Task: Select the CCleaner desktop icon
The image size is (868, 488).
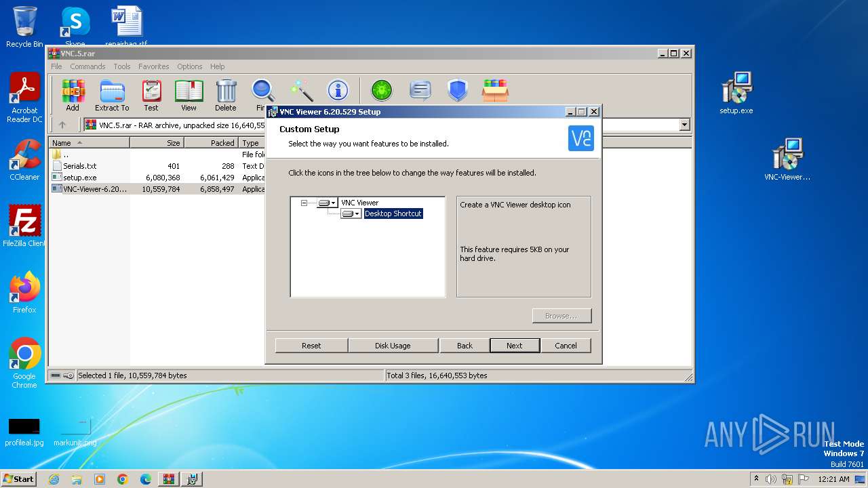Action: click(x=24, y=160)
